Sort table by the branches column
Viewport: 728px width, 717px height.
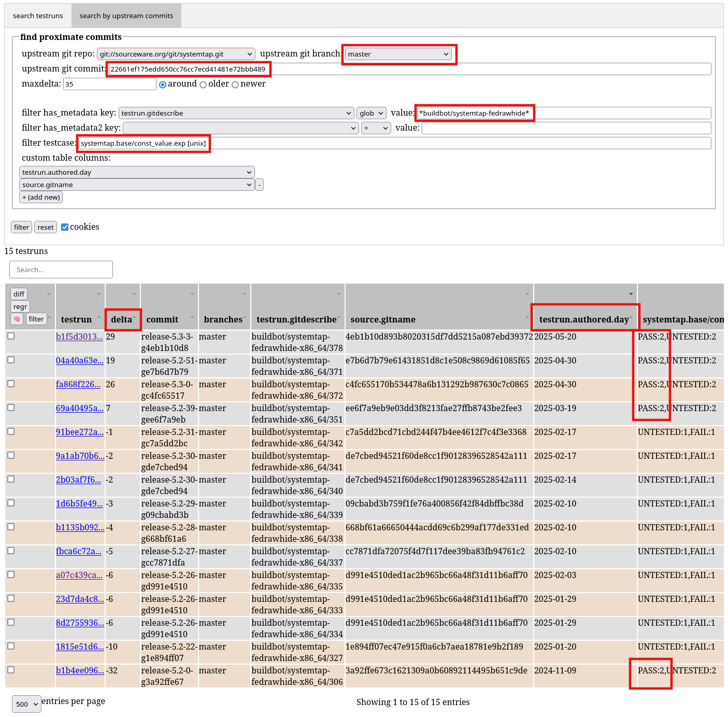223,319
